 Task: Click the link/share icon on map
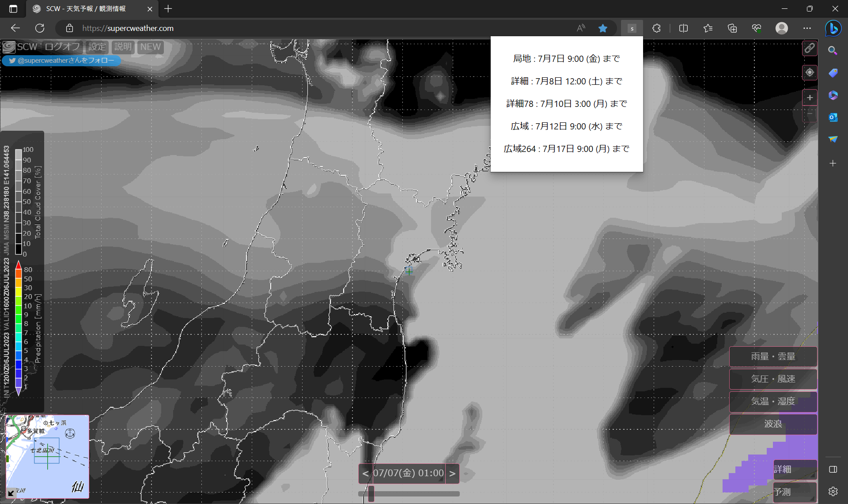809,48
